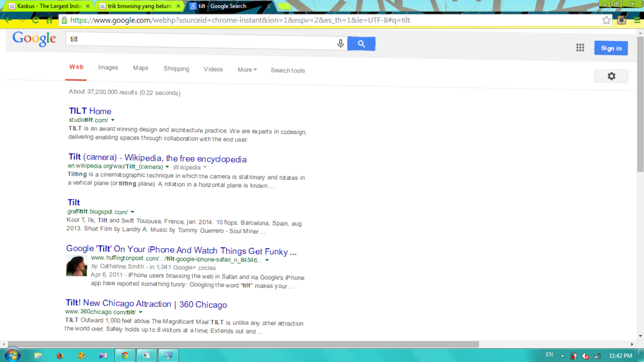
Task: Expand dropdown arrow next to studiotilt.com
Action: pos(113,120)
